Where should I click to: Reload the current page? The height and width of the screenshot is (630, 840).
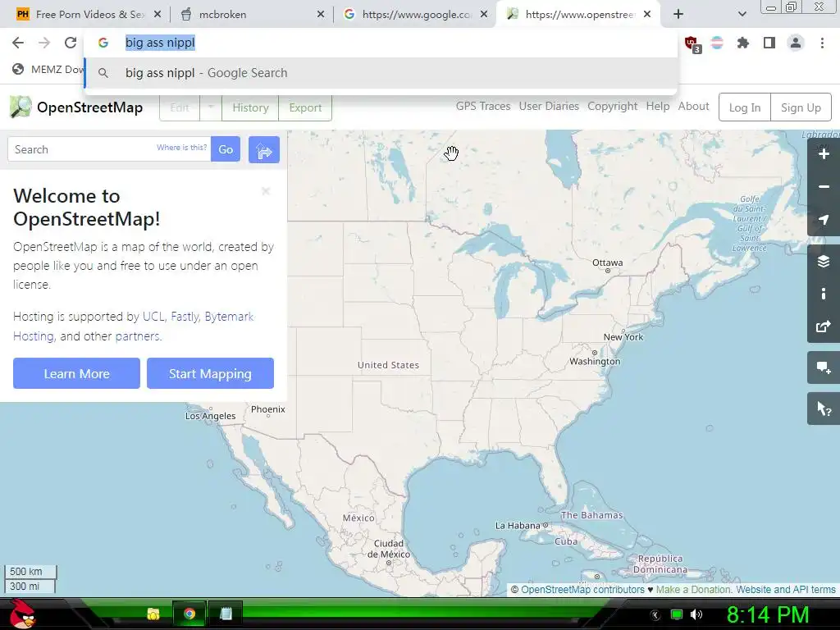tap(71, 43)
